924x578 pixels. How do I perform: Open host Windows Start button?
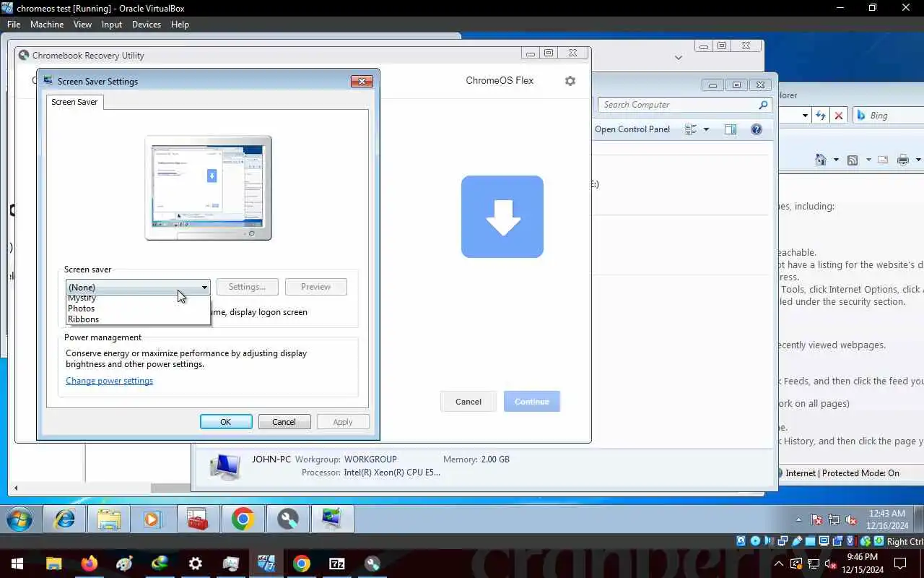point(17,564)
